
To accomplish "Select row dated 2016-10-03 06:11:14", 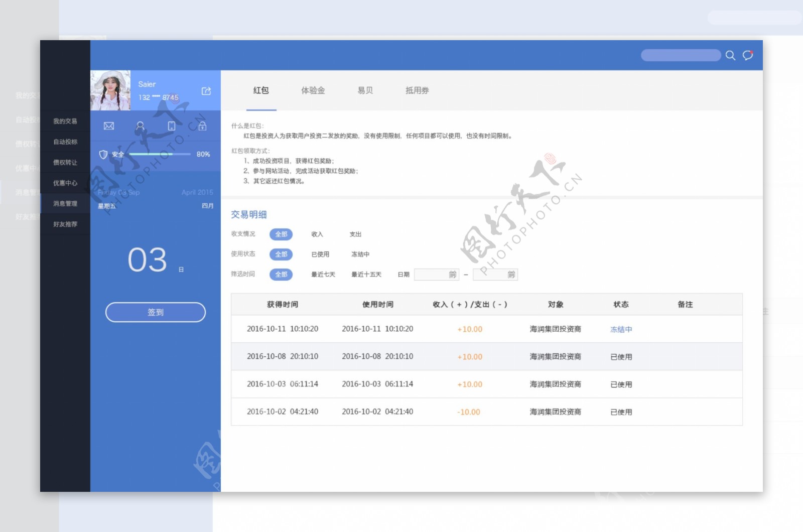I will click(487, 384).
